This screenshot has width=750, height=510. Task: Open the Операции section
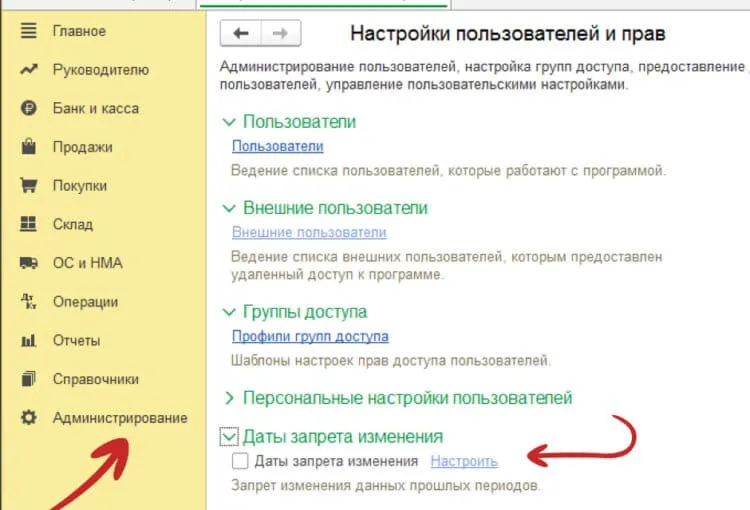tap(85, 302)
